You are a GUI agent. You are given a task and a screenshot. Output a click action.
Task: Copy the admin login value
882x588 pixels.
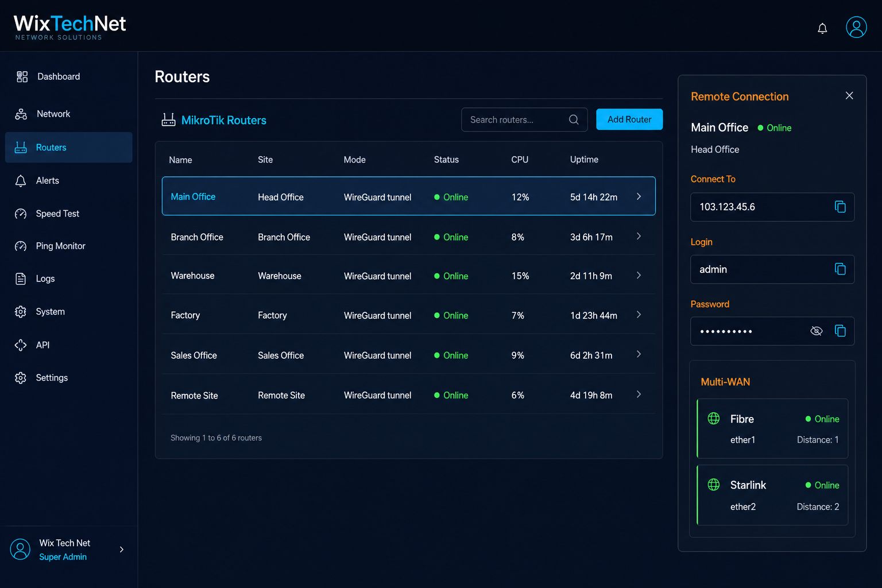coord(840,269)
